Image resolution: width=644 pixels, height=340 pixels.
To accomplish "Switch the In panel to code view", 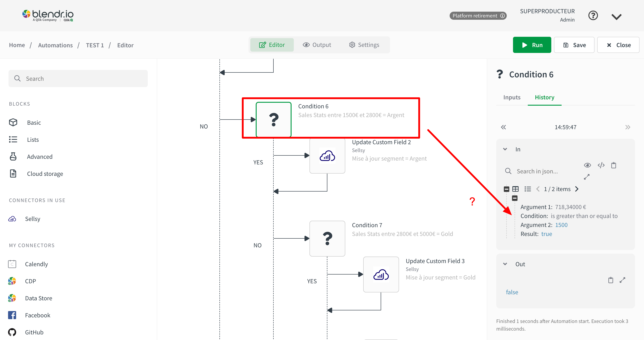I will (601, 165).
